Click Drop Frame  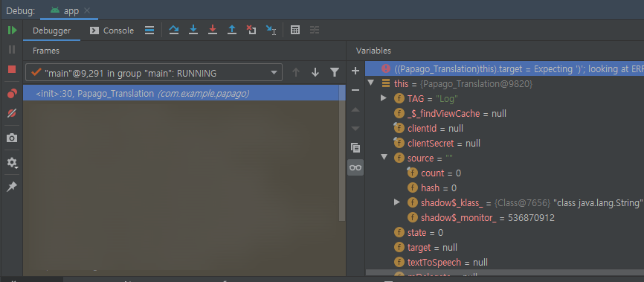point(251,30)
